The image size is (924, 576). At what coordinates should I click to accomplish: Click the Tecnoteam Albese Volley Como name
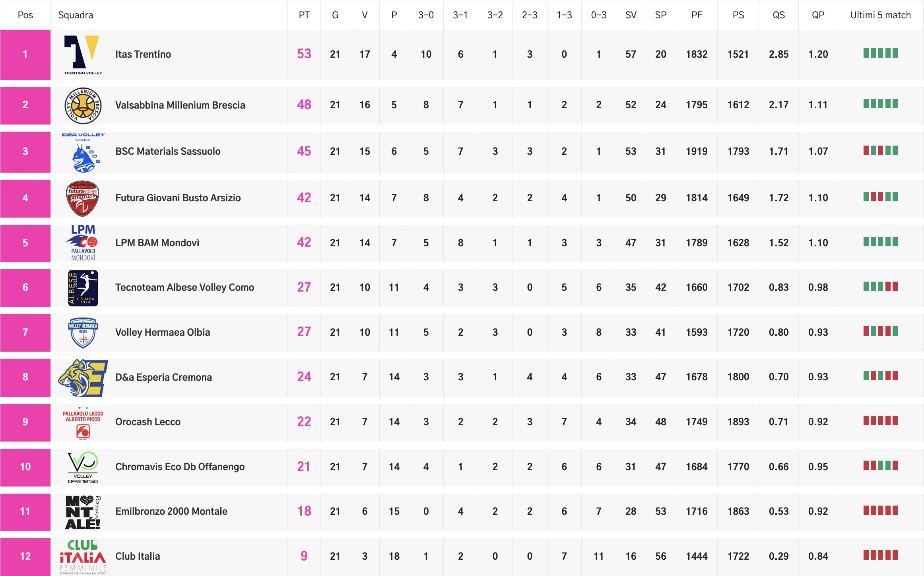184,288
